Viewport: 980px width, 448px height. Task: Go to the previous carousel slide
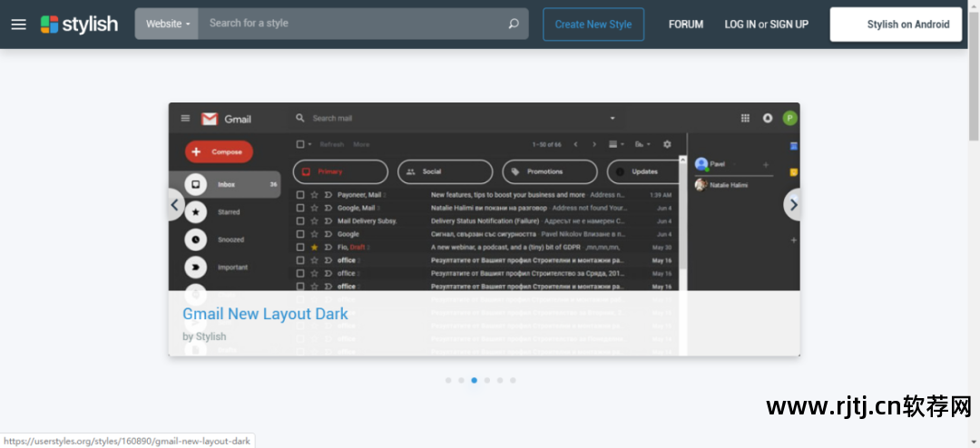(174, 204)
